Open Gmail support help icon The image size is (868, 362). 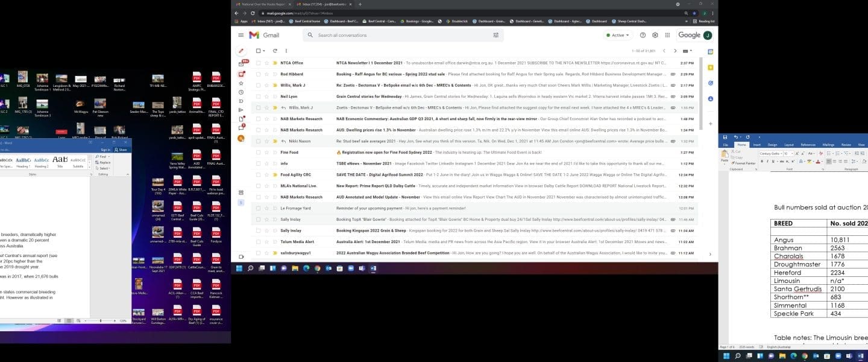click(x=643, y=35)
